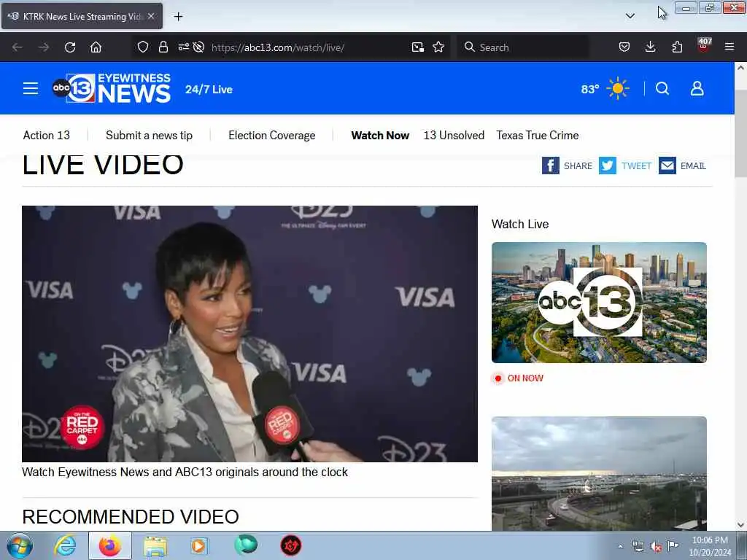Open the abc13 Watch Live thumbnail
This screenshot has height=560, width=747.
coord(599,303)
